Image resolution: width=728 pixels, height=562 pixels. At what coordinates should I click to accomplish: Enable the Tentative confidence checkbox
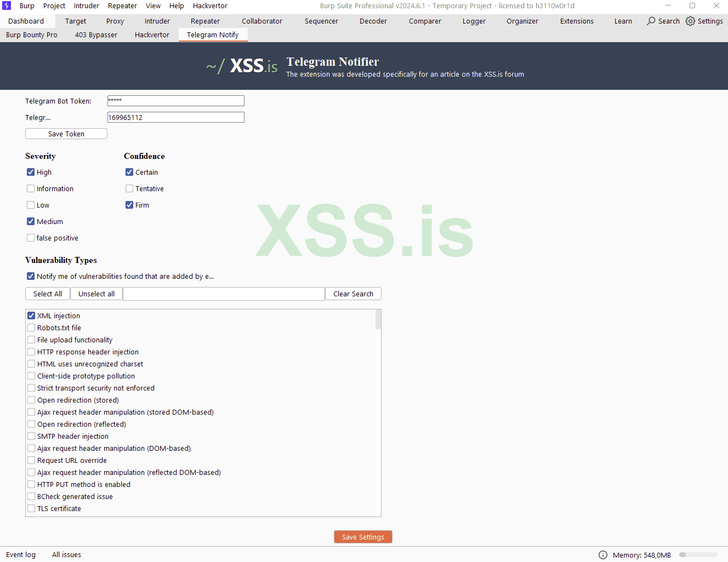click(x=129, y=188)
